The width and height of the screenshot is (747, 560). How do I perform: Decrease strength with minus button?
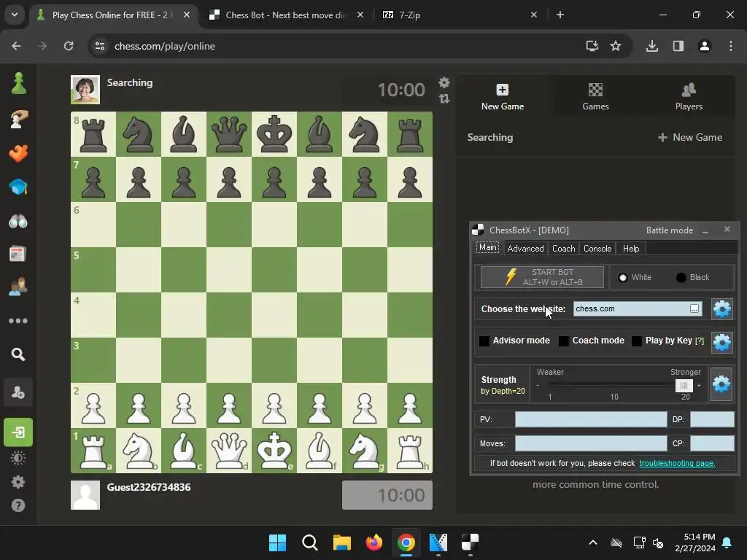coord(538,385)
